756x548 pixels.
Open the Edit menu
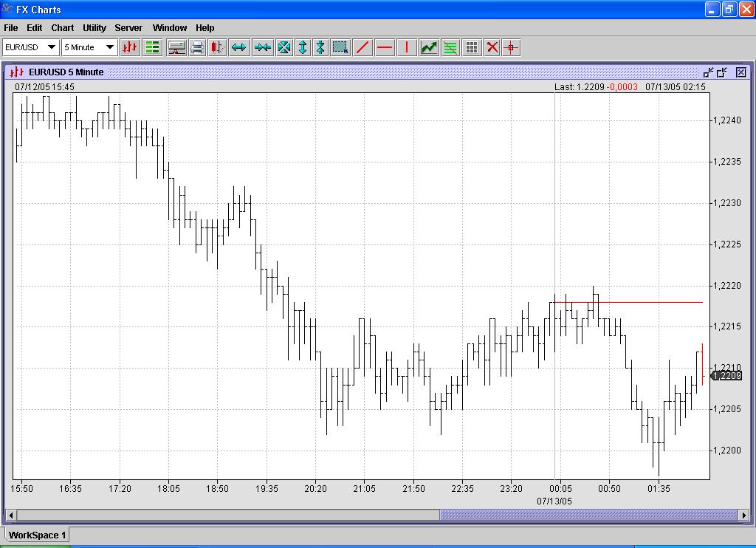point(34,28)
